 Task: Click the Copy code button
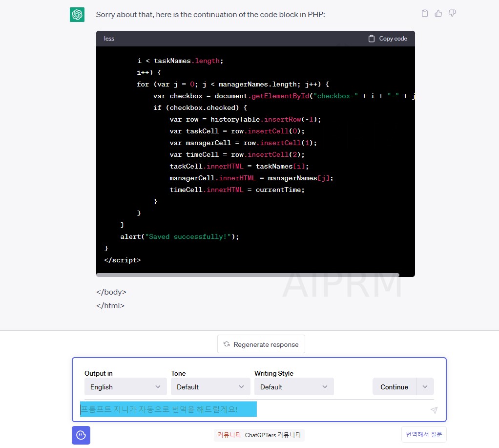tap(388, 39)
